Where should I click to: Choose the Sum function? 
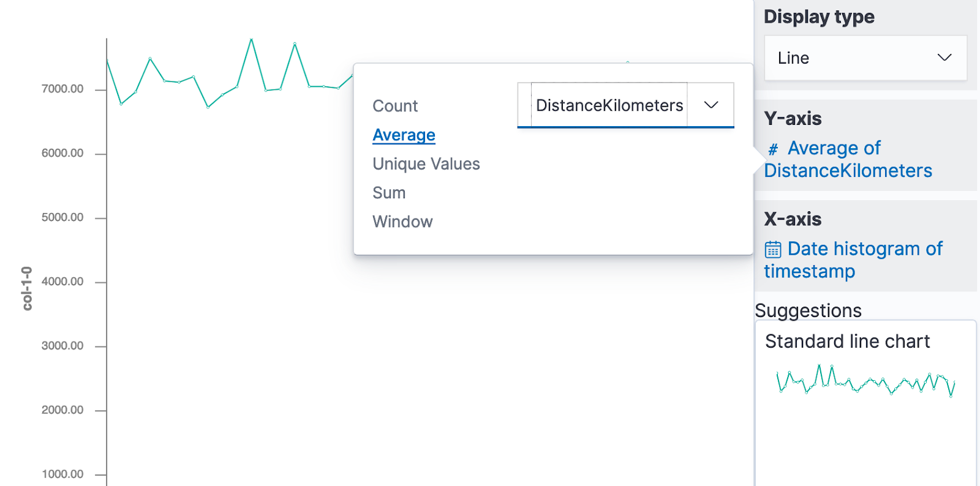click(x=389, y=193)
